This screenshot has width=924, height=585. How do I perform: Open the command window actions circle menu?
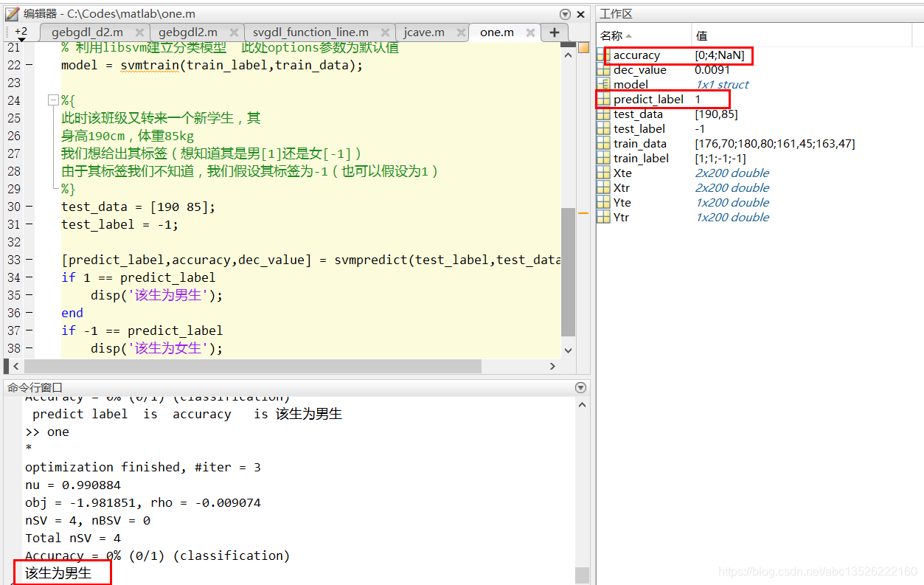click(580, 387)
